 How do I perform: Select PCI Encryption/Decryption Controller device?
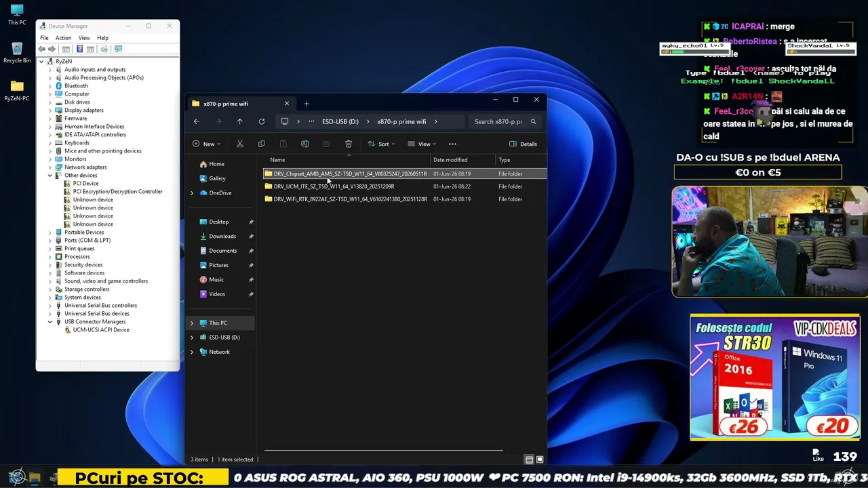[x=117, y=192]
